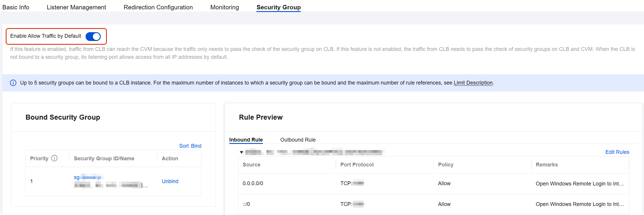The image size is (644, 215).
Task: Switch to Listener Management tab
Action: (x=76, y=7)
